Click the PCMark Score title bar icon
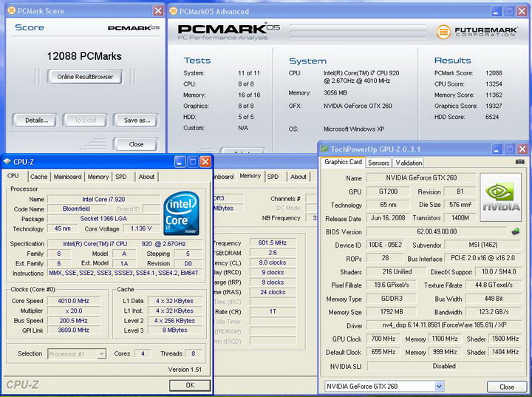532x397 pixels. (x=11, y=10)
